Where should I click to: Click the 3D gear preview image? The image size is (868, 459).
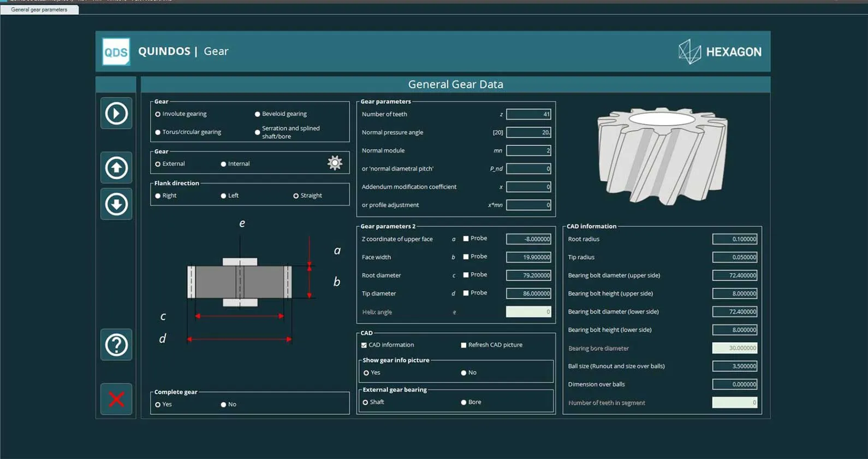(x=662, y=156)
